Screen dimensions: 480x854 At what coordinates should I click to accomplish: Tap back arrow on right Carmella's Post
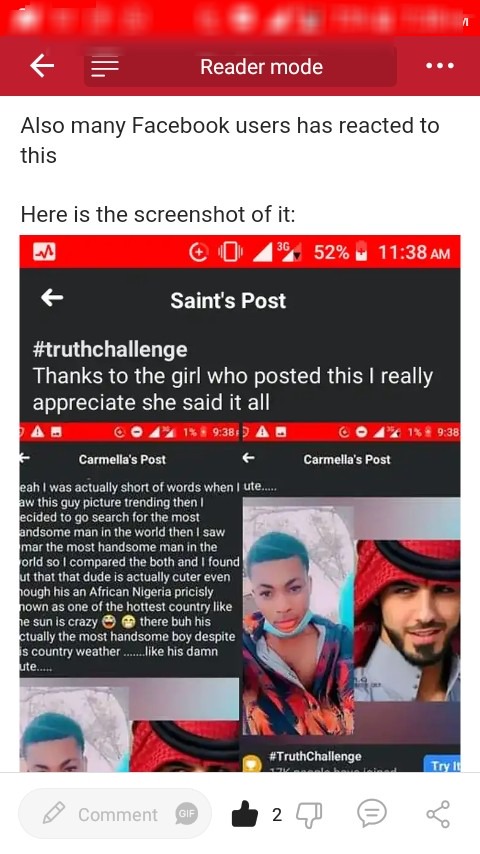tap(248, 458)
